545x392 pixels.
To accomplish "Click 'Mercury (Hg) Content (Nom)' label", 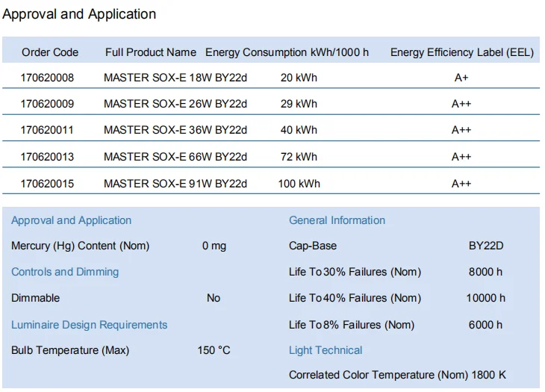I will [81, 246].
